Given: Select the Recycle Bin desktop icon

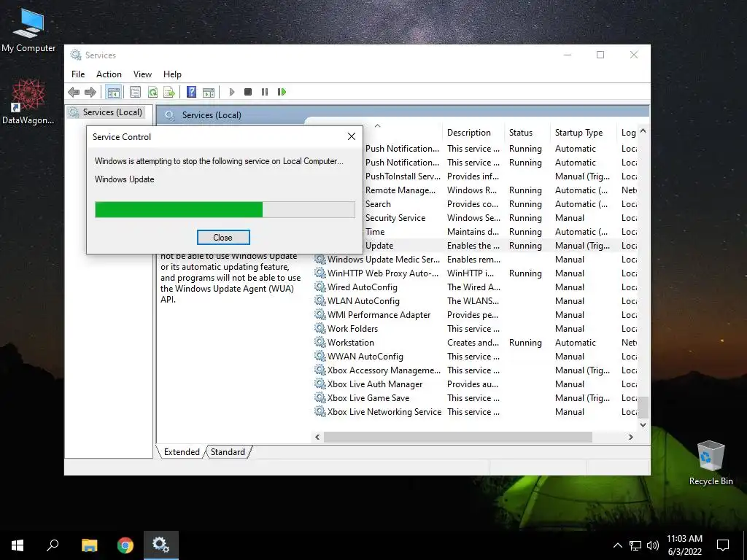Looking at the screenshot, I should pyautogui.click(x=711, y=463).
